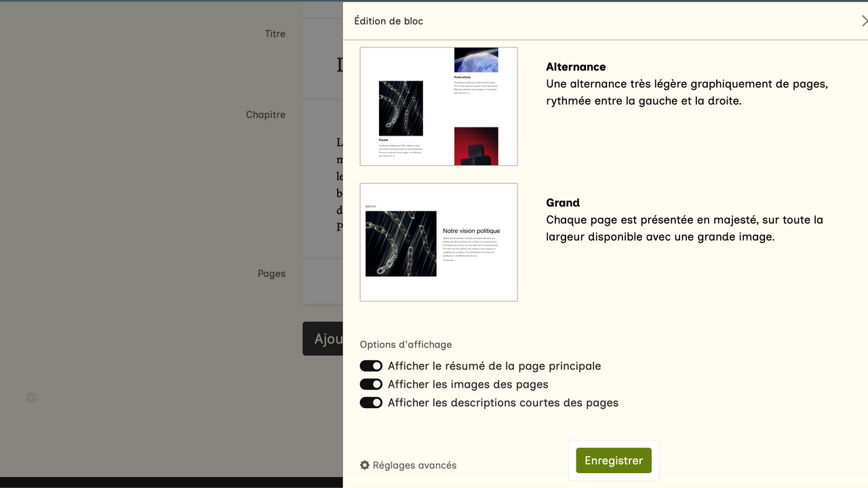
Task: Select the Alternance layout preview thumbnail
Action: 438,106
